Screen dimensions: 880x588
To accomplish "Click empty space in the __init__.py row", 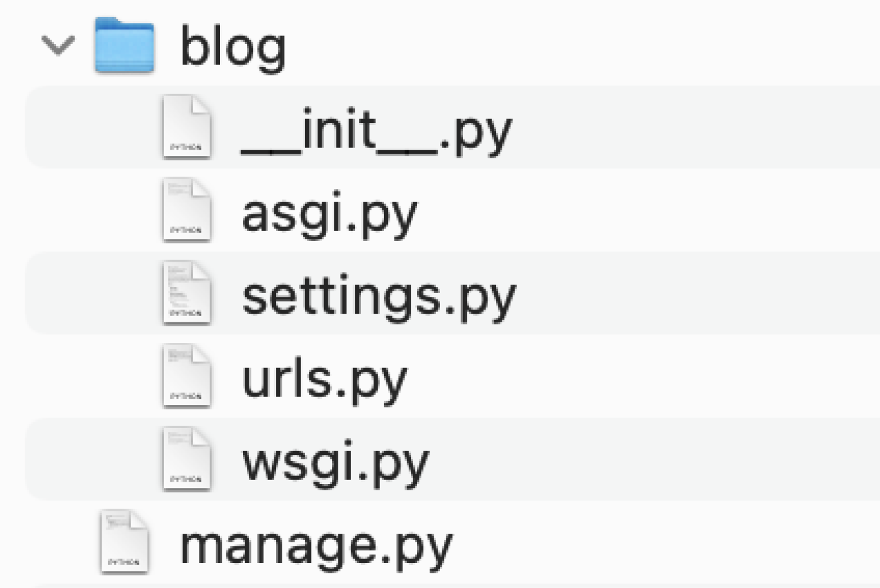I will pyautogui.click(x=686, y=127).
